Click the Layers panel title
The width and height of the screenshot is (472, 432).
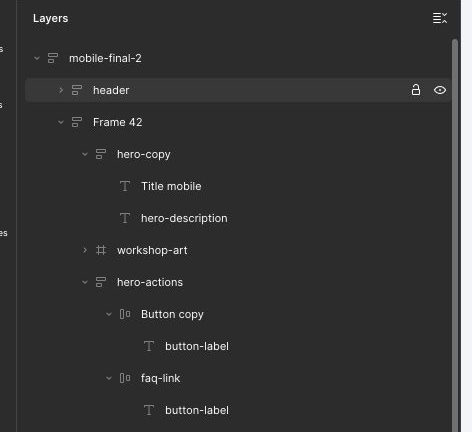click(x=50, y=18)
